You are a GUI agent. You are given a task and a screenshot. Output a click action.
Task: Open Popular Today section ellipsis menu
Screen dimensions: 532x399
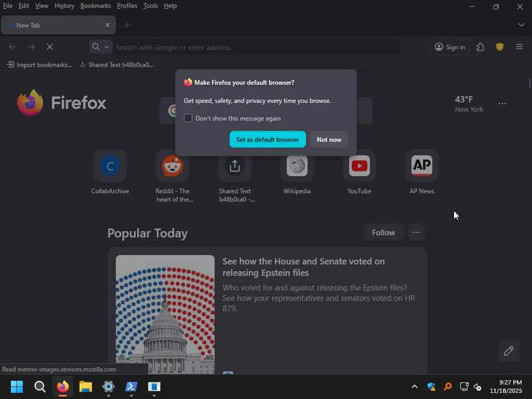point(416,232)
